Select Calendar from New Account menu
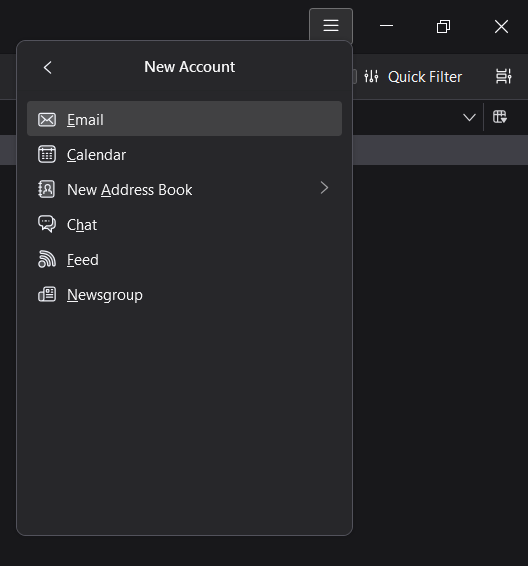Image resolution: width=528 pixels, height=566 pixels. pyautogui.click(x=184, y=154)
